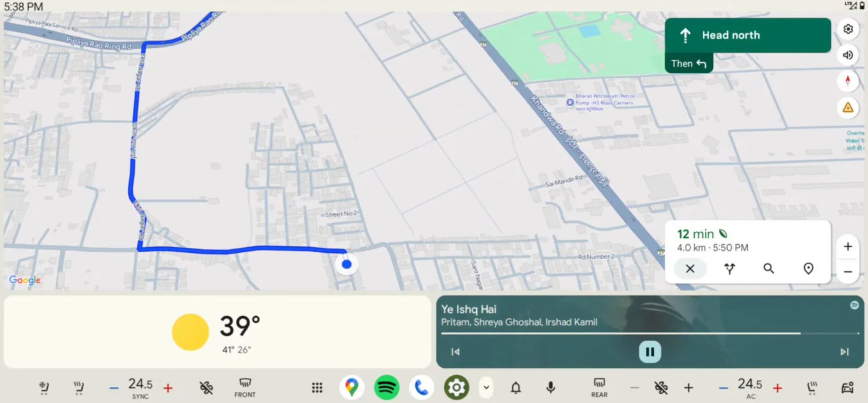Open destination pin icon in trip card
The width and height of the screenshot is (868, 403).
click(808, 269)
